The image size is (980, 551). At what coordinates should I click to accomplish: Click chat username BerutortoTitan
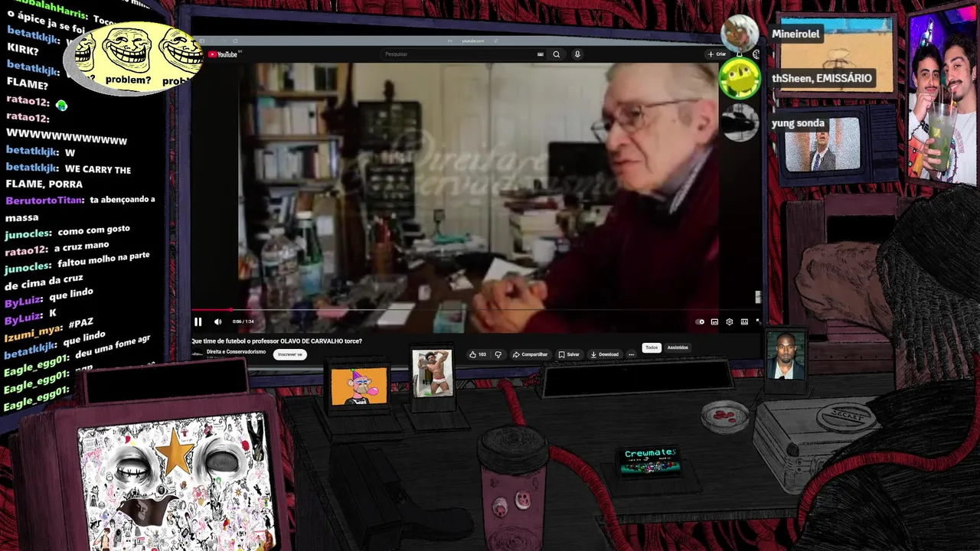coord(45,201)
